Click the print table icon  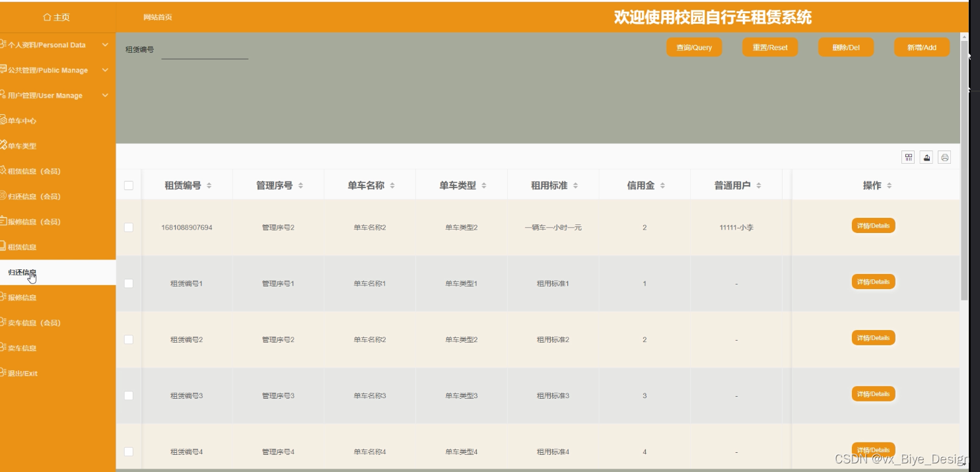pyautogui.click(x=944, y=157)
